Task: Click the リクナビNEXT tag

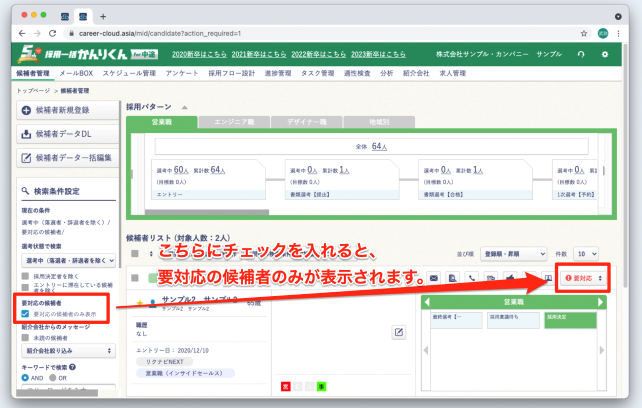Action: (165, 362)
